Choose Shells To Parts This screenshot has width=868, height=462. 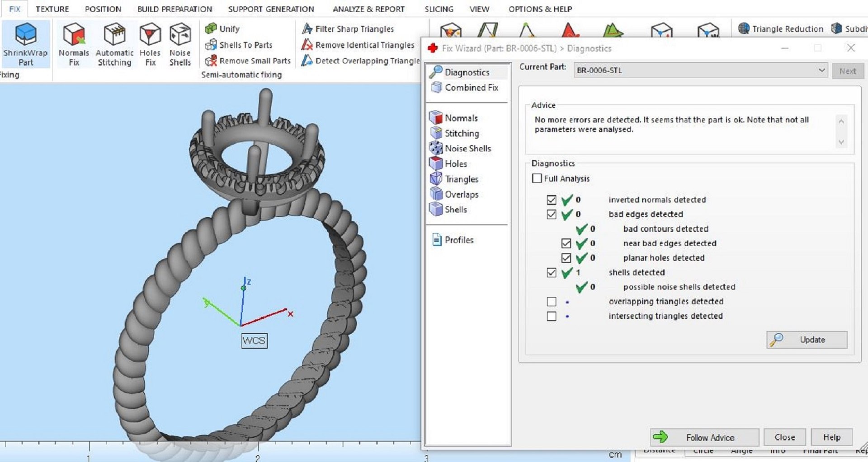pos(239,45)
